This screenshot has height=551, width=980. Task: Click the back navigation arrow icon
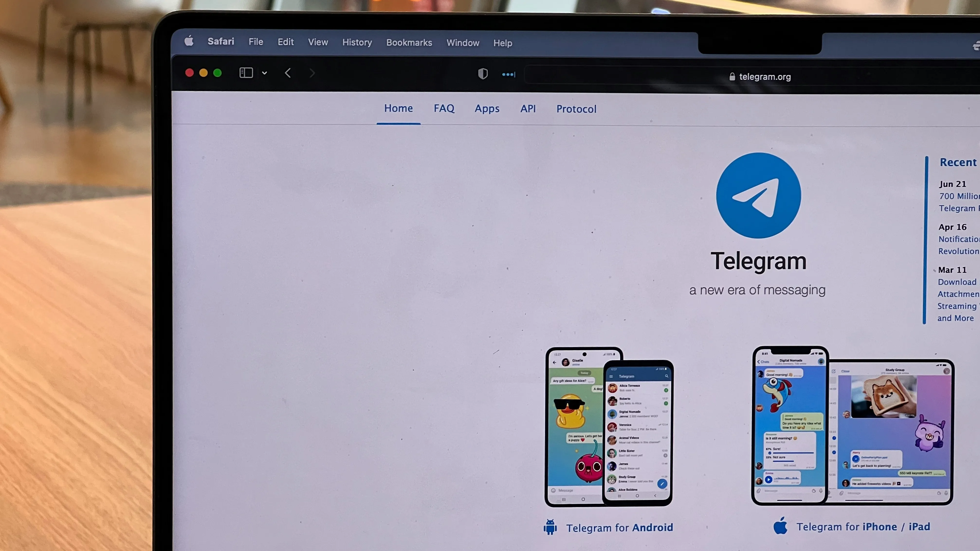(288, 73)
